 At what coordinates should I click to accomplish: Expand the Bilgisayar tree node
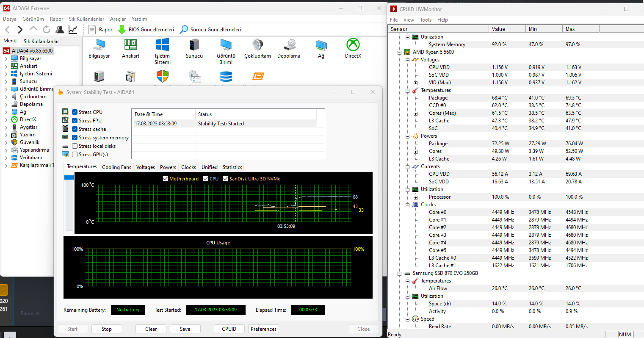(x=6, y=58)
